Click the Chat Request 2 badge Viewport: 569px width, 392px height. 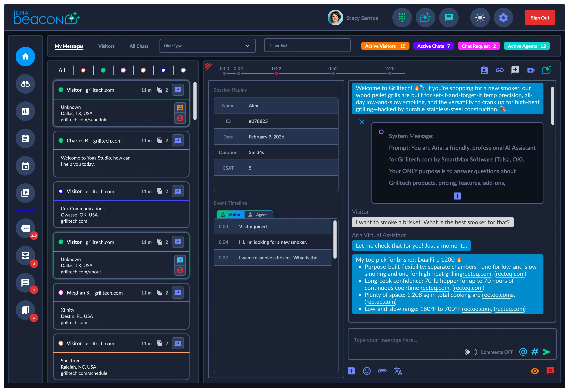tap(479, 46)
